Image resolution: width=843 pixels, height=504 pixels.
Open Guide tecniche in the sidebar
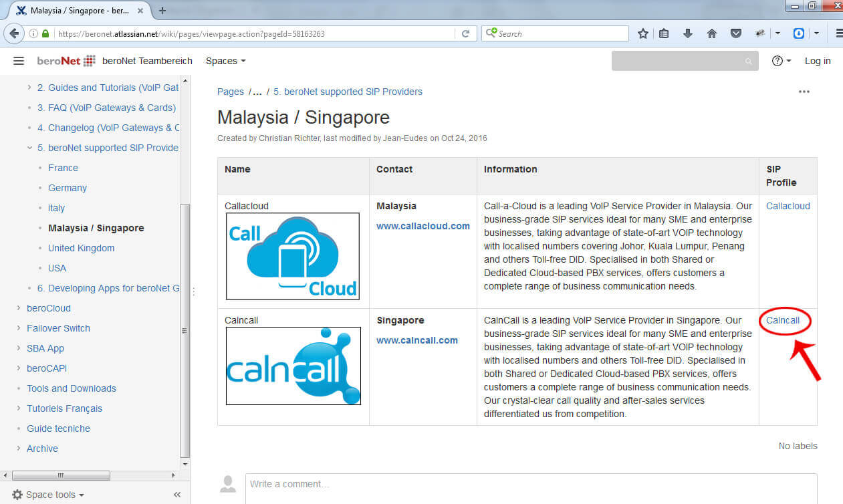(x=58, y=428)
